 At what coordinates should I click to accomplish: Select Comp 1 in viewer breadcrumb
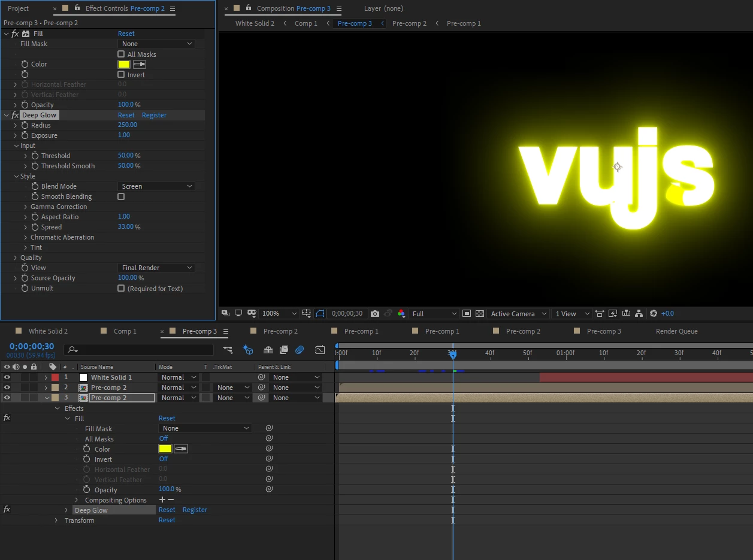(306, 23)
